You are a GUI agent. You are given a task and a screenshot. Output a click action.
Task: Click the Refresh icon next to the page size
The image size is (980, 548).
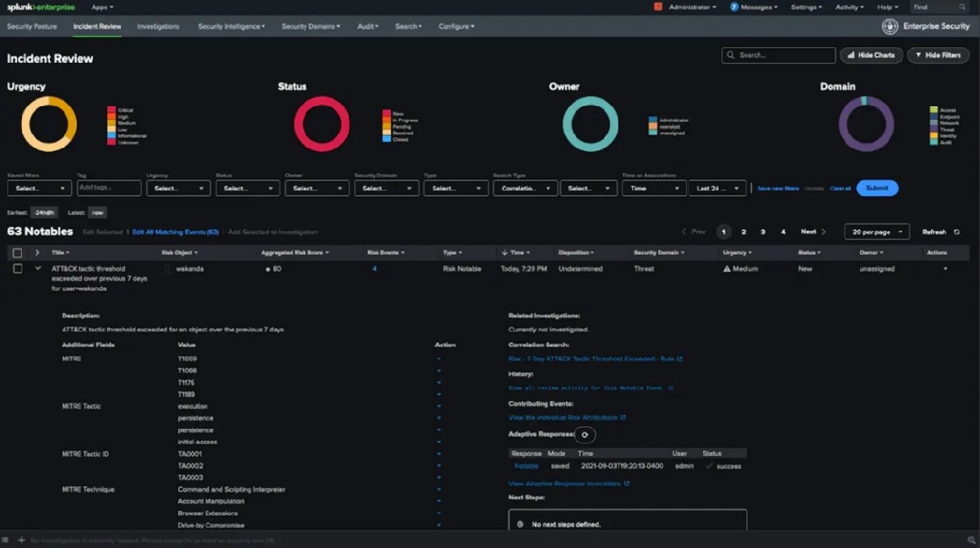(x=957, y=232)
